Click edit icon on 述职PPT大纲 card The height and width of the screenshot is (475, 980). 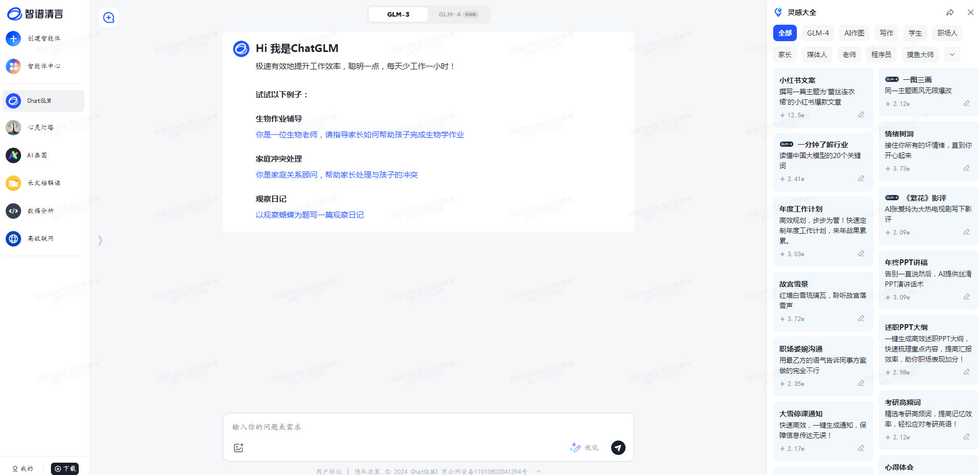click(967, 372)
